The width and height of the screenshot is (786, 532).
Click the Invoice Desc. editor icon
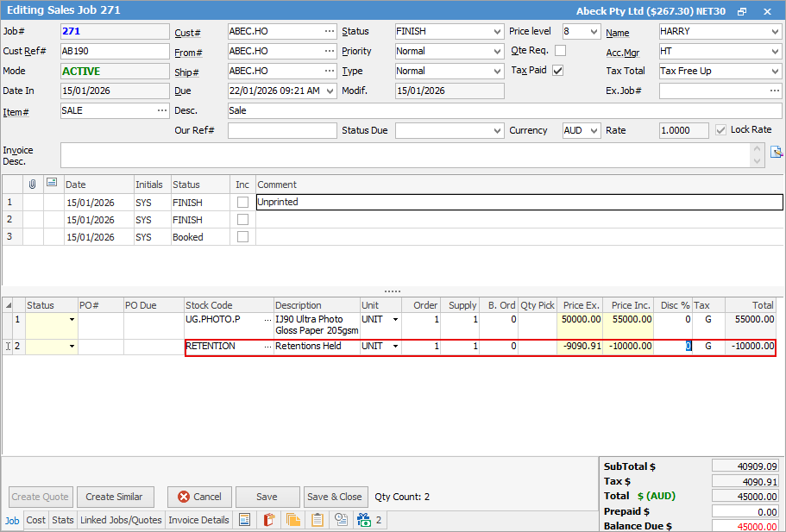(x=777, y=153)
